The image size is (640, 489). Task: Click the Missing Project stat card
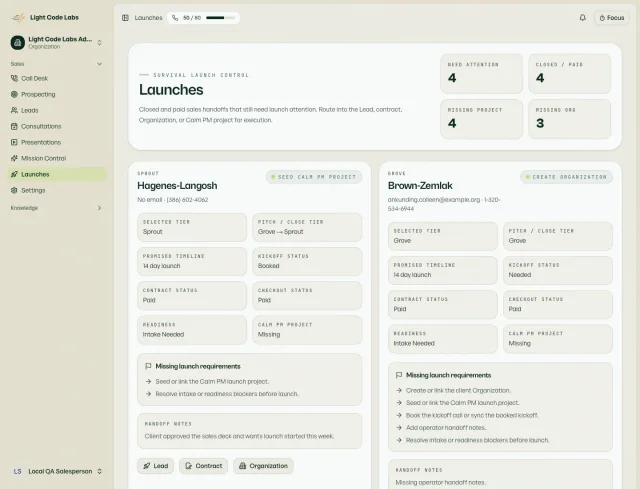[481, 119]
